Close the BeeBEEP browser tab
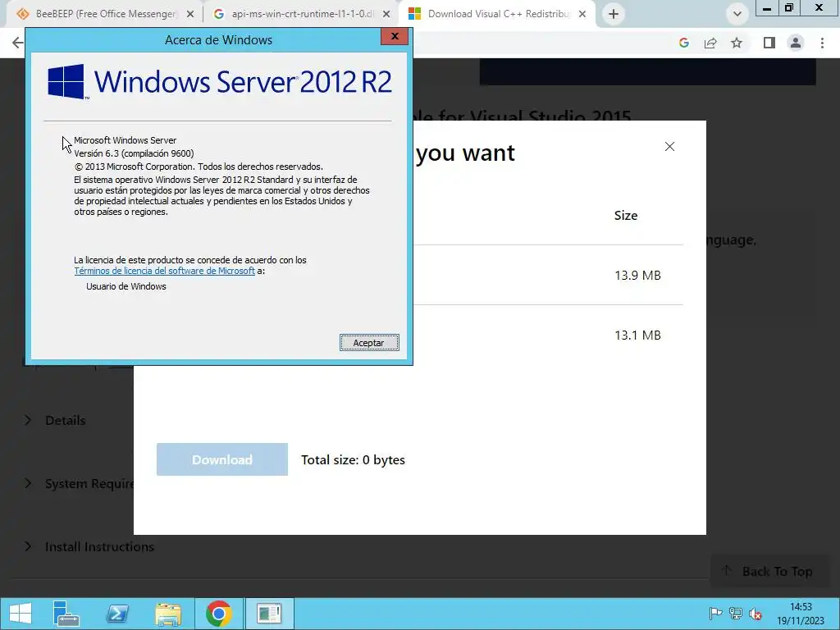 tap(190, 14)
